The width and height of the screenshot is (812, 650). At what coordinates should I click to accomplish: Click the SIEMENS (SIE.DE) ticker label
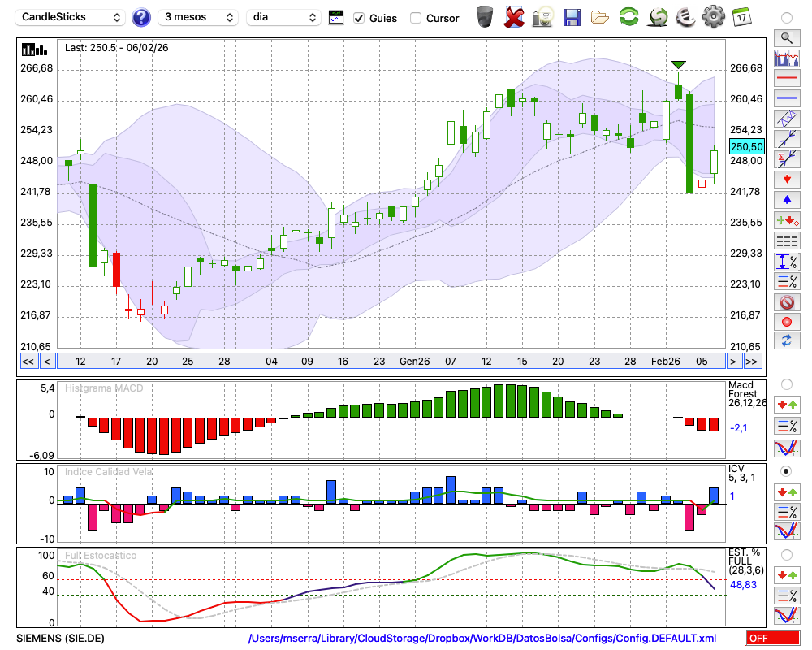click(60, 638)
